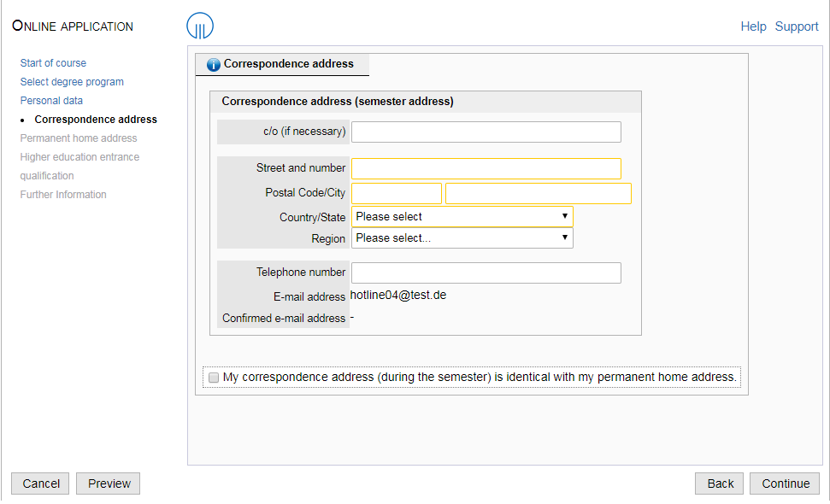This screenshot has width=830, height=504.
Task: Open the Support link
Action: 797,26
